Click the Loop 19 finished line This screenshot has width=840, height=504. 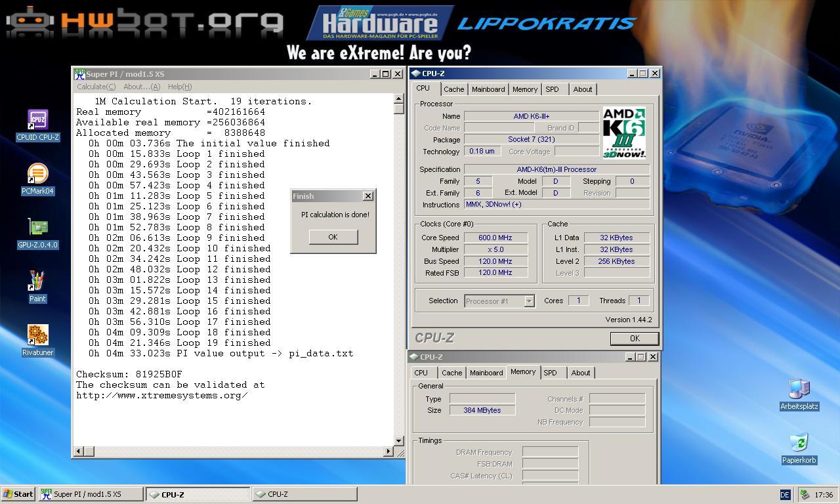point(180,343)
